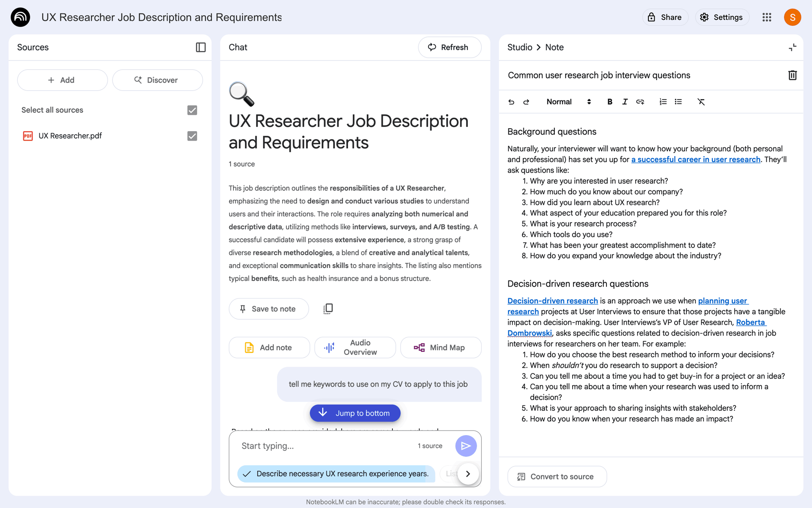Focus the Start typing chat input
The width and height of the screenshot is (812, 508).
(x=326, y=446)
